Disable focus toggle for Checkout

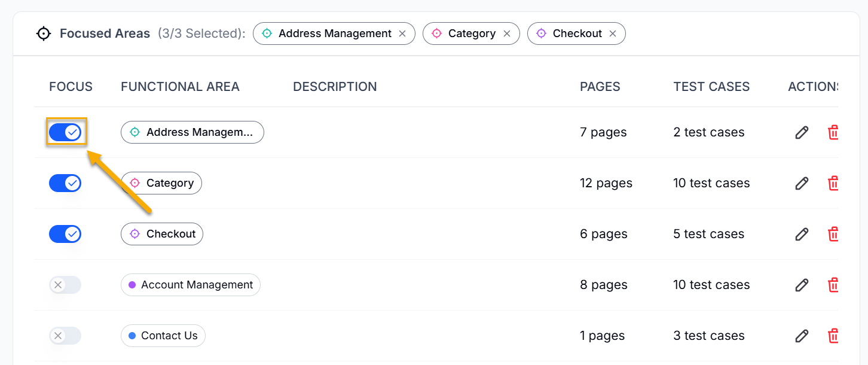[x=65, y=234]
